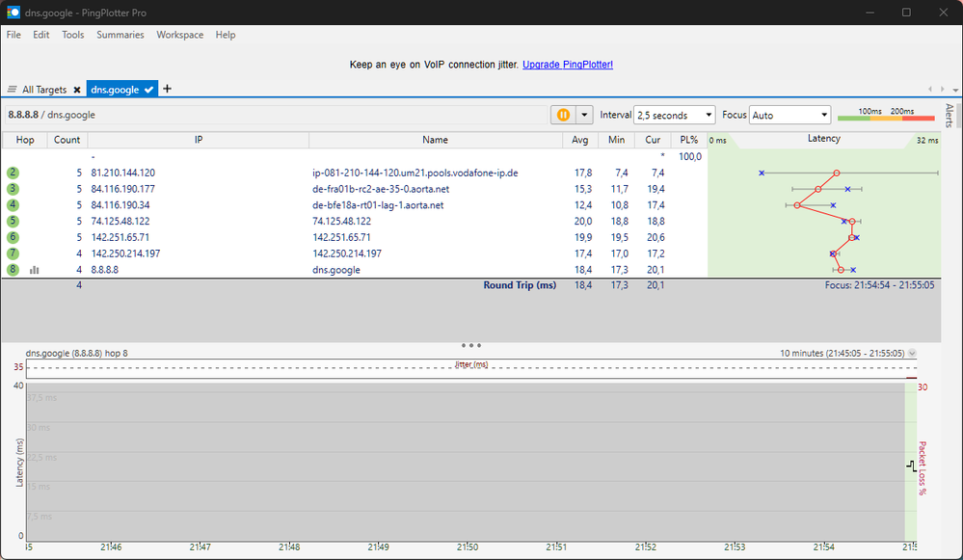Click the hop 4 green circle icon
The width and height of the screenshot is (963, 560).
(13, 205)
